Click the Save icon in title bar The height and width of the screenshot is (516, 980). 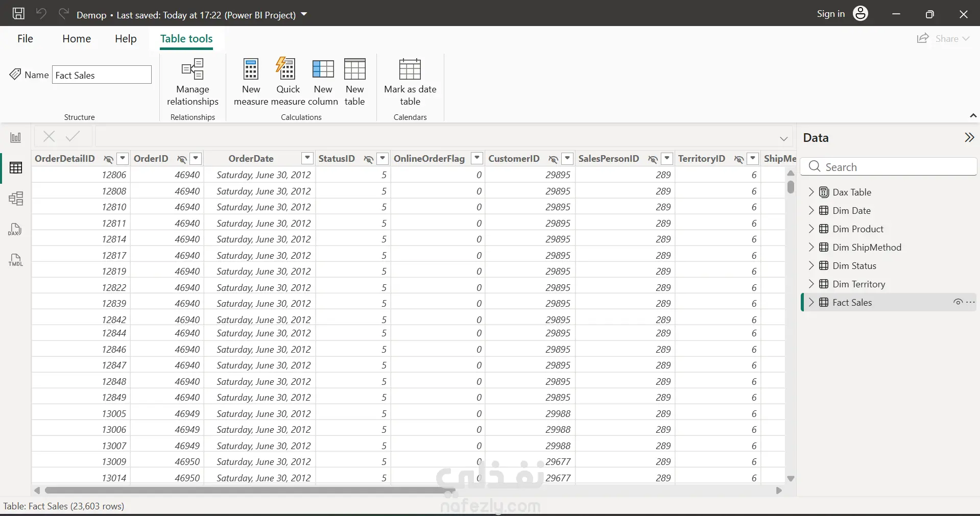18,14
